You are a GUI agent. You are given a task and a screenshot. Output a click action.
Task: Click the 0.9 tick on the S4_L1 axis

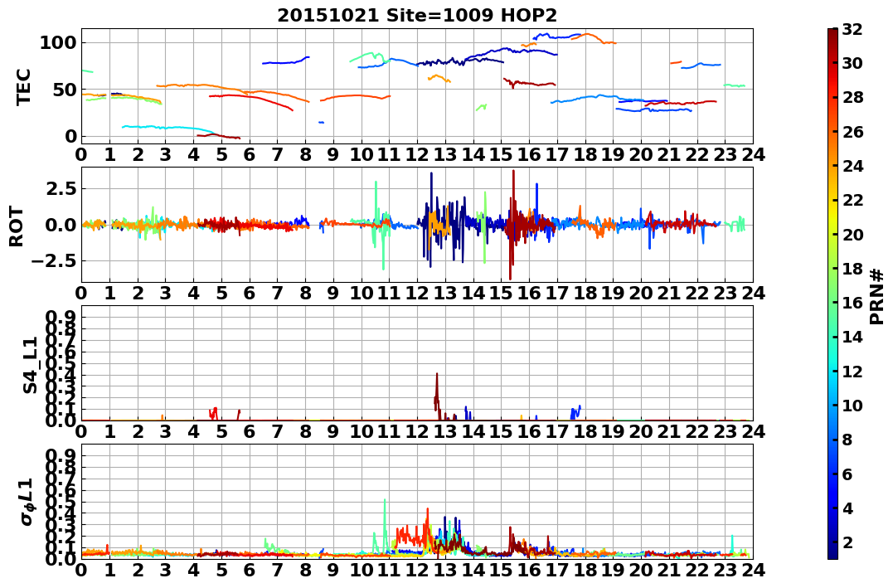click(61, 317)
